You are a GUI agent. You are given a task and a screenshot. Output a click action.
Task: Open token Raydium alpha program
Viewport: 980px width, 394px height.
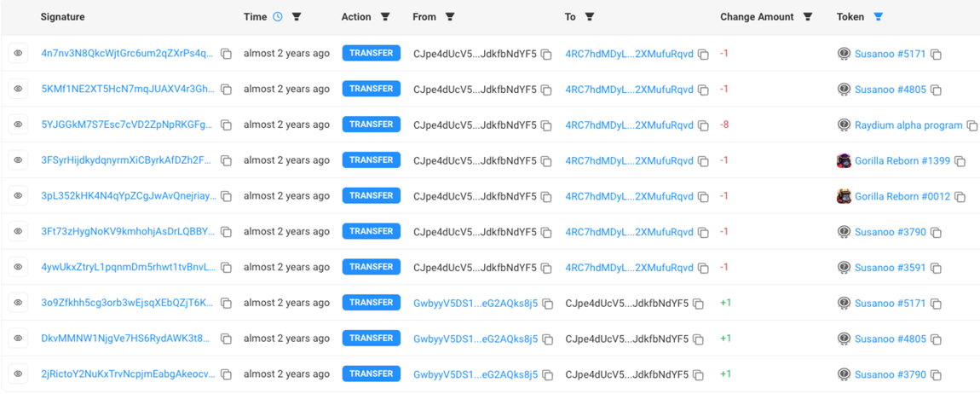point(908,125)
